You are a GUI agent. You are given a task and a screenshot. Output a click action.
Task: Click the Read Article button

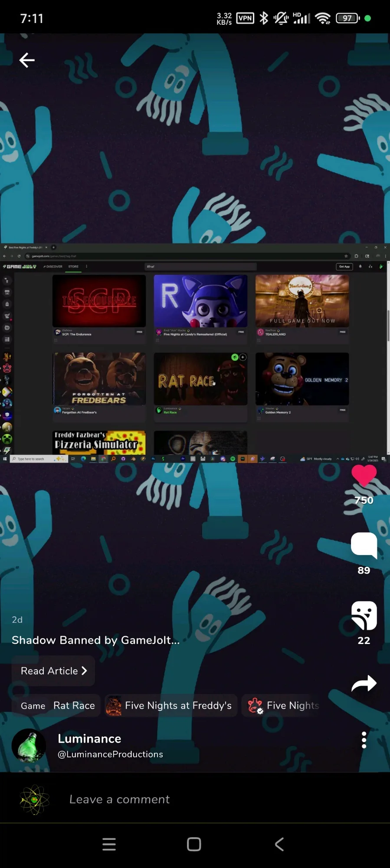click(53, 671)
